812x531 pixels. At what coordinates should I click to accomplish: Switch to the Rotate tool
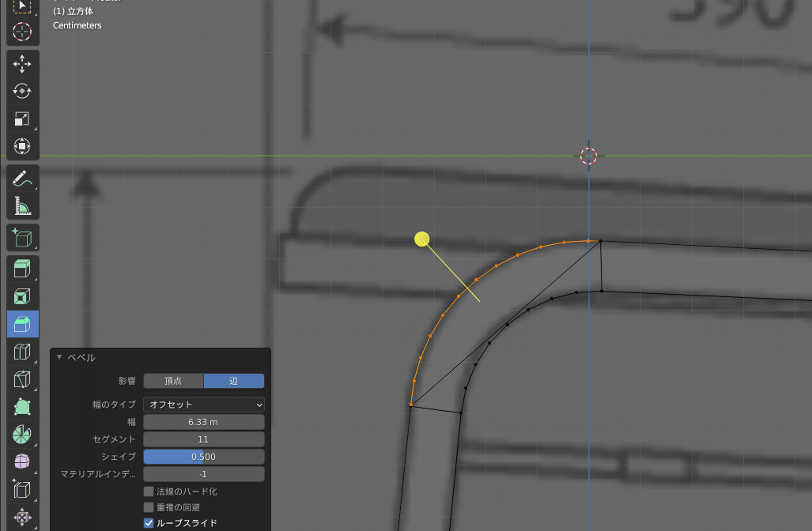(22, 91)
